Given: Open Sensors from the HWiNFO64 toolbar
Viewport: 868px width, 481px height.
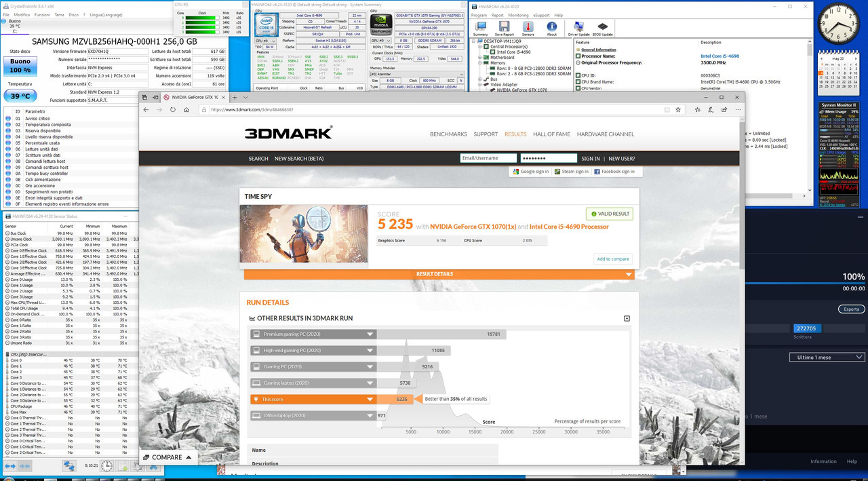Looking at the screenshot, I should click(x=528, y=28).
